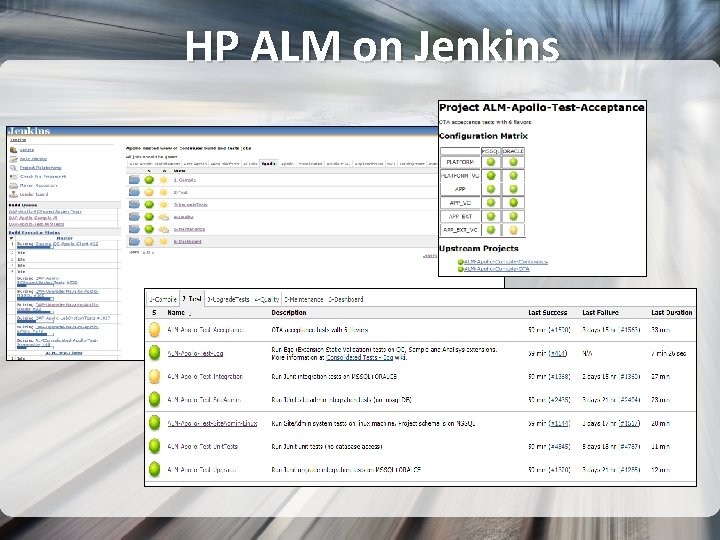The image size is (720, 540).
Task: Open the 1-Compile folder link
Action: [x=185, y=180]
